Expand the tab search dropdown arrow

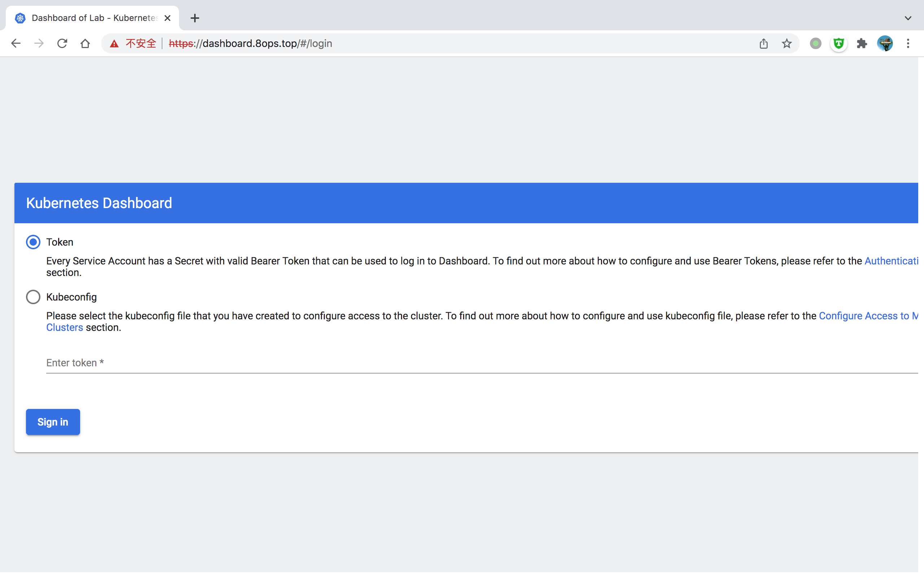(x=908, y=18)
